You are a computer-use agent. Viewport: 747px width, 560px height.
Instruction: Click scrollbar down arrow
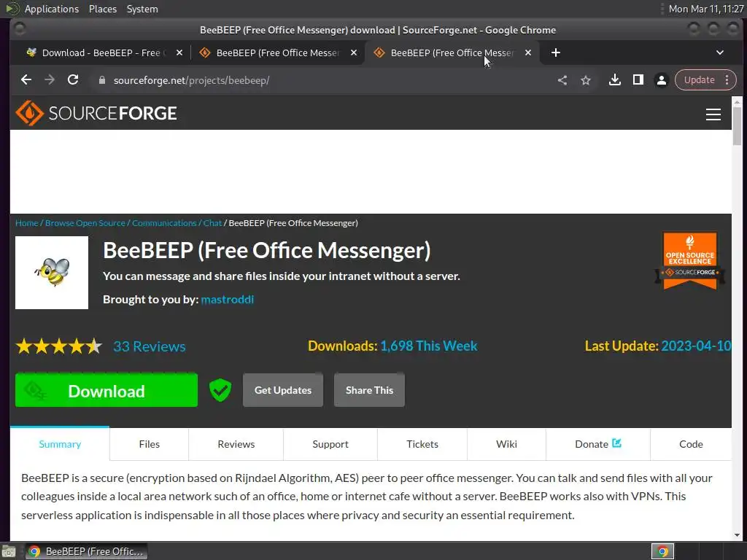[737, 535]
